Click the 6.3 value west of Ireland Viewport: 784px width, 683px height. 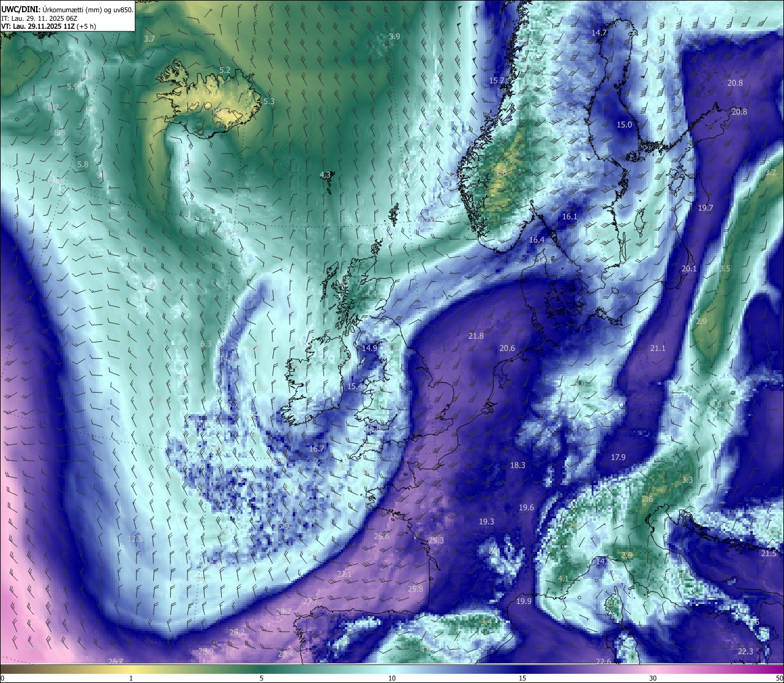[206, 344]
